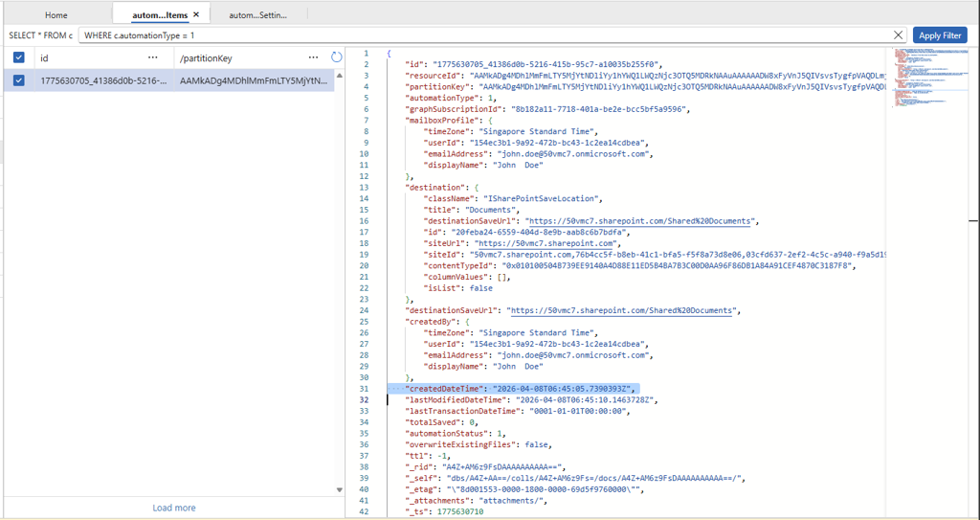
Task: Click inside the WHERE filter input field
Action: click(484, 35)
